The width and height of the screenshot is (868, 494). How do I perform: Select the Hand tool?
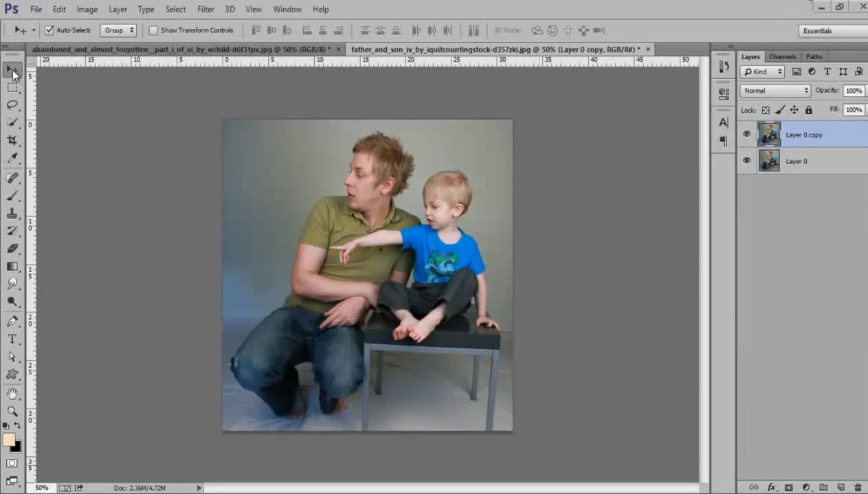pyautogui.click(x=12, y=394)
